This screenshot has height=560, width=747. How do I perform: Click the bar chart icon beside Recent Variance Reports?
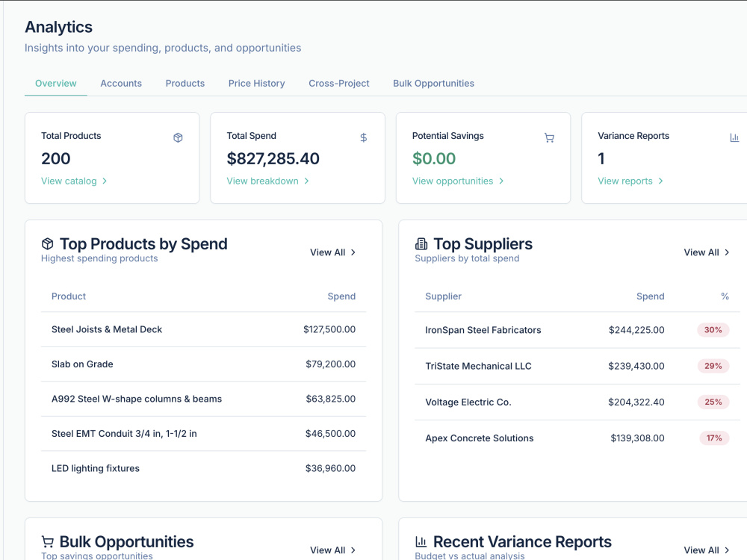[x=421, y=542]
